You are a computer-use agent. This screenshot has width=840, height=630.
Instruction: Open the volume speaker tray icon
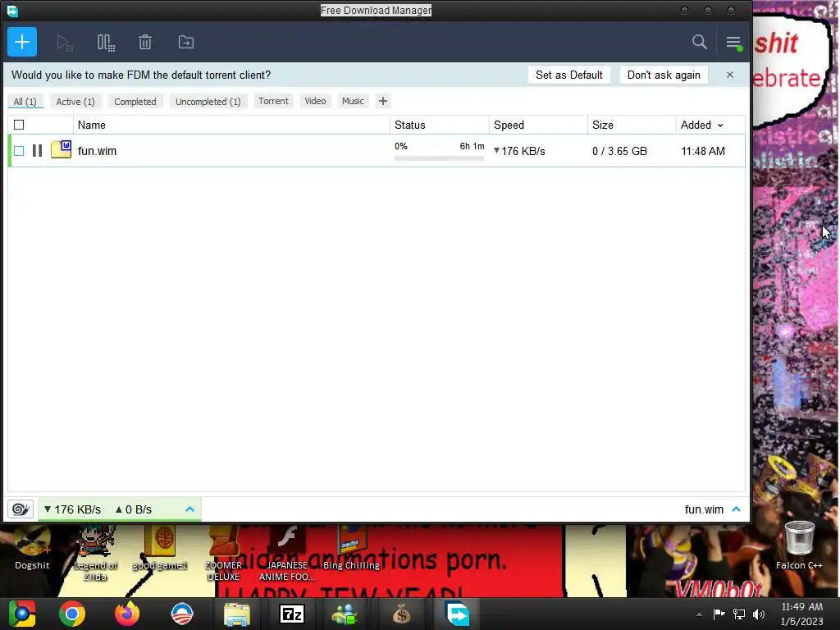click(x=759, y=614)
